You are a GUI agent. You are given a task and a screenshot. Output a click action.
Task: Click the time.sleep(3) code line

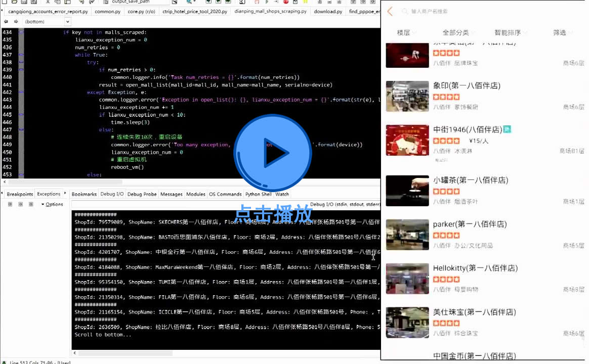131,122
